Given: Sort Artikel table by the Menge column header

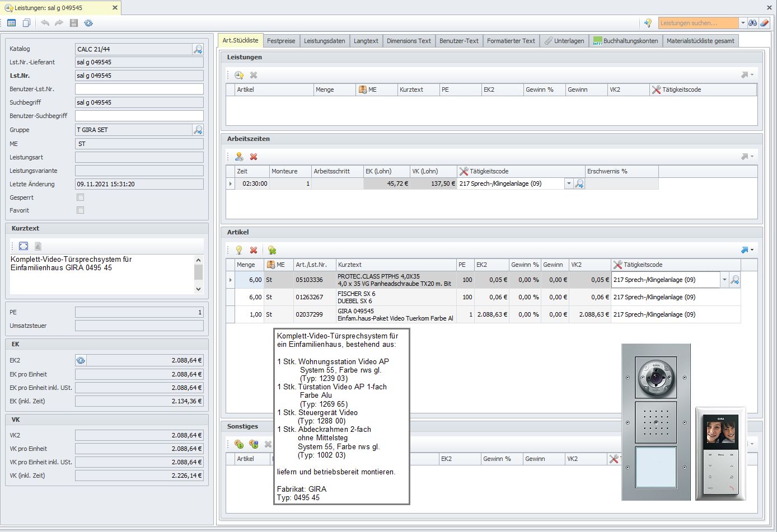Looking at the screenshot, I should pyautogui.click(x=249, y=265).
